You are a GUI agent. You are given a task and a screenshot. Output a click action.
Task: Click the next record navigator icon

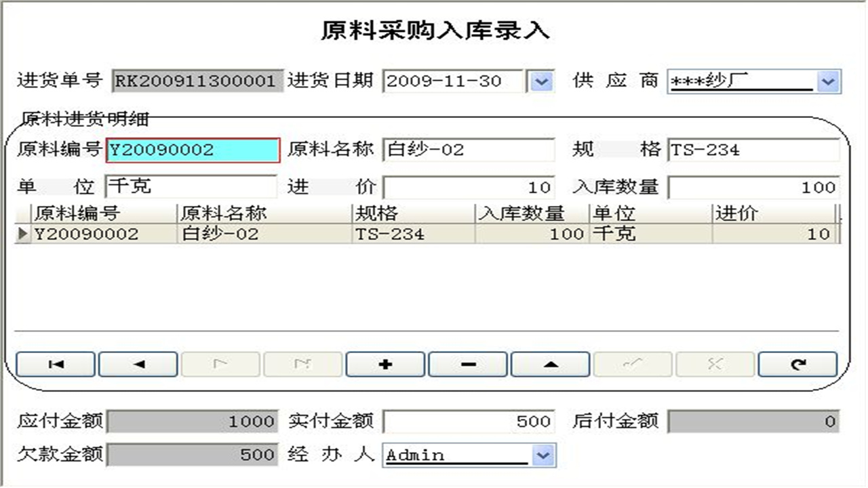tap(220, 364)
